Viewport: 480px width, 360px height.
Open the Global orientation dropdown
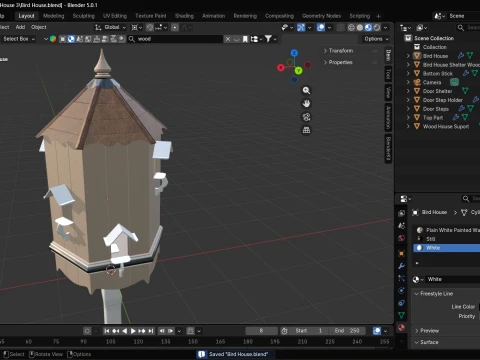pos(111,27)
